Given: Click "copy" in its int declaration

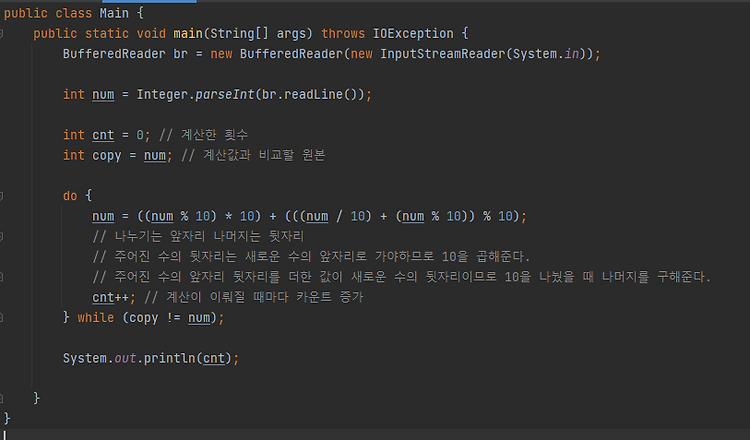Looking at the screenshot, I should (107, 155).
